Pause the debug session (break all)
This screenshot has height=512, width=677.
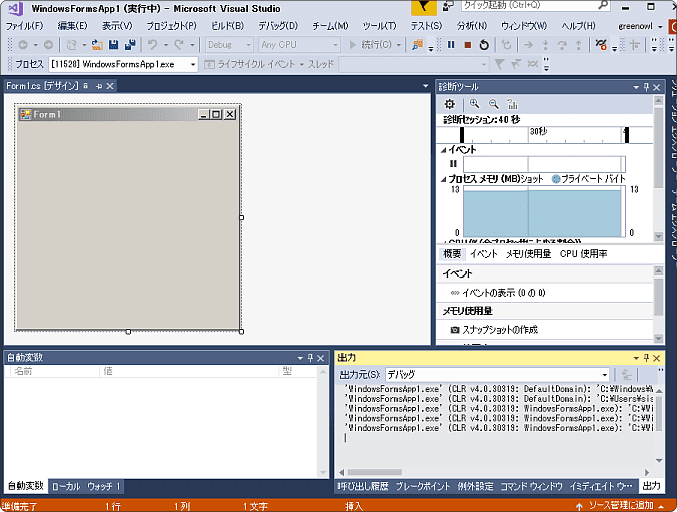click(x=451, y=44)
